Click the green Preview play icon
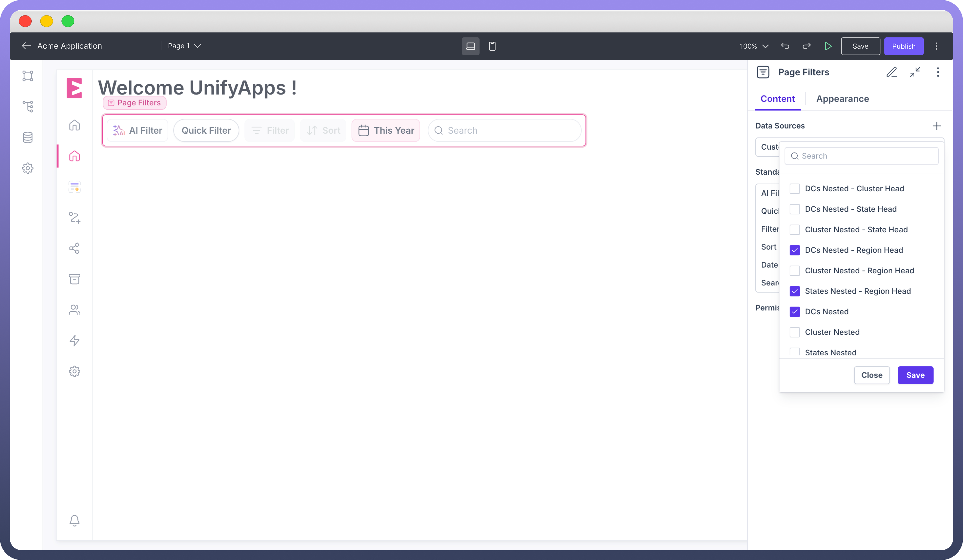This screenshot has width=963, height=560. 828,46
